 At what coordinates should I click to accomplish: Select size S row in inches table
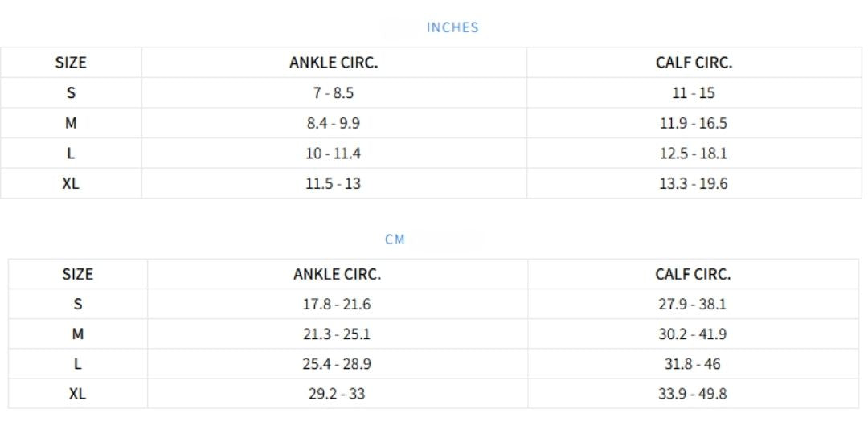click(431, 92)
